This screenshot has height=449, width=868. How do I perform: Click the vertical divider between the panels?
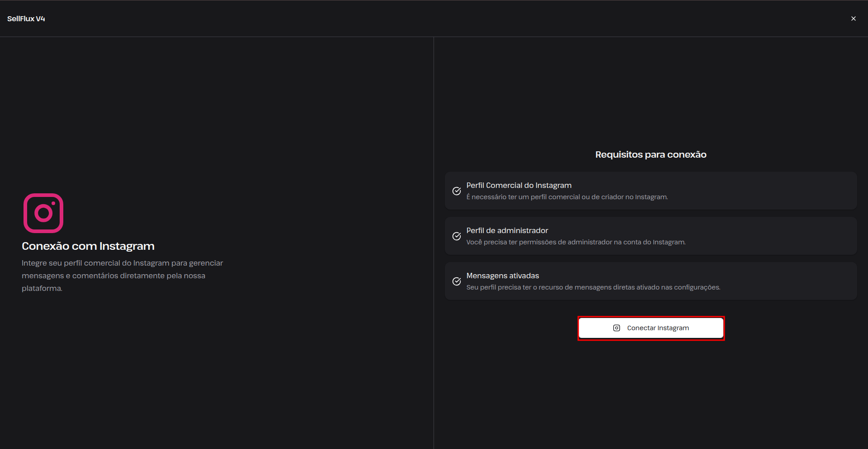coord(434,243)
